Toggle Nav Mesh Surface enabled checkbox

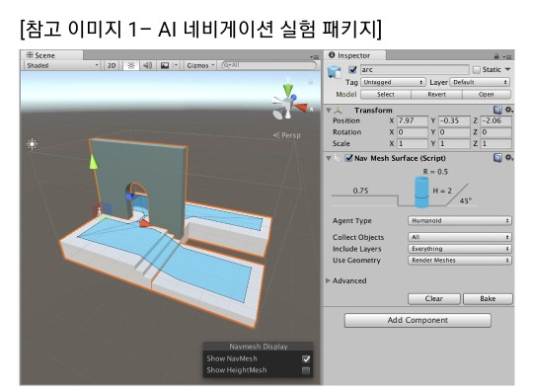click(348, 158)
